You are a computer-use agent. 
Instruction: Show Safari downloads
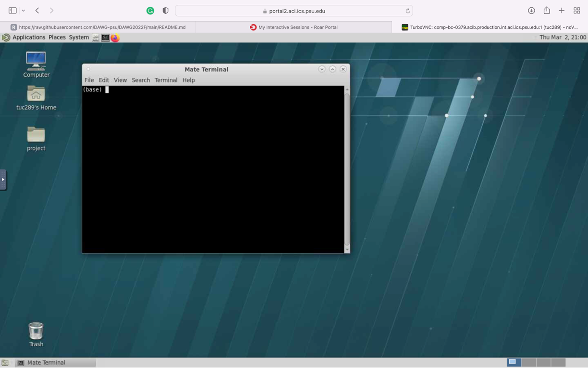coord(531,11)
